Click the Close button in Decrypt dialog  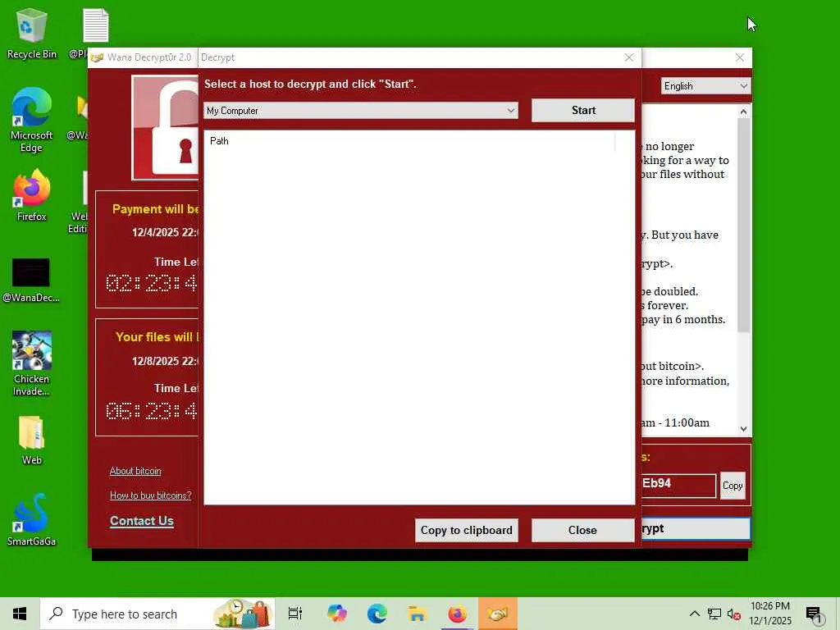[x=583, y=531]
